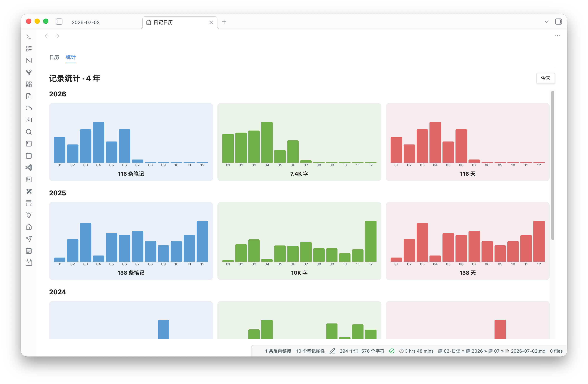Click 2026-07-02.md in the status bar path

(528, 351)
